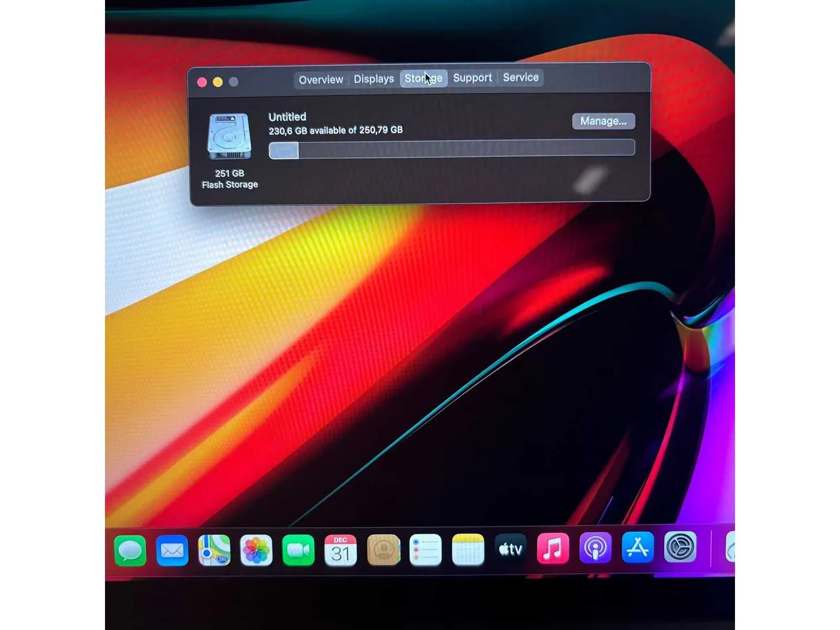Launch the Mail app from the Dock

coord(172,551)
